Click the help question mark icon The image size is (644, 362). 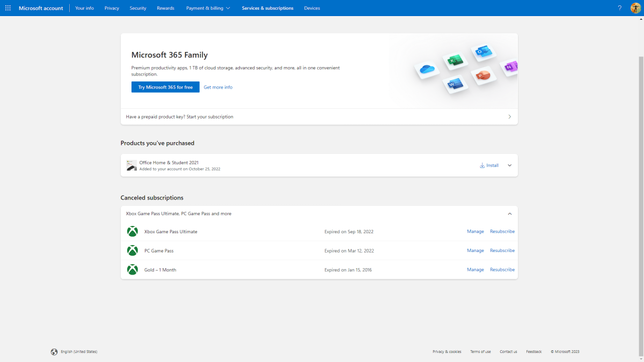click(x=619, y=8)
